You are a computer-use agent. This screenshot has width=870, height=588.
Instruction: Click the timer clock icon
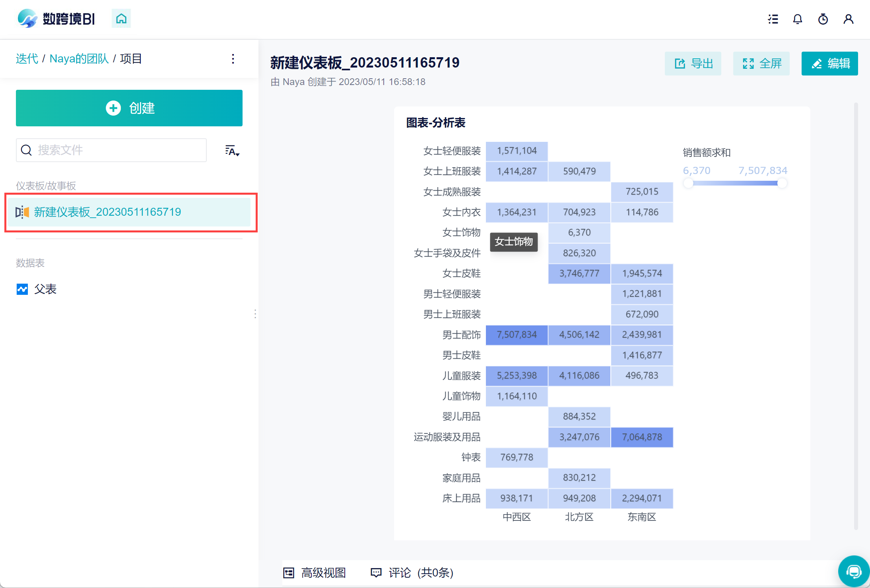(823, 19)
